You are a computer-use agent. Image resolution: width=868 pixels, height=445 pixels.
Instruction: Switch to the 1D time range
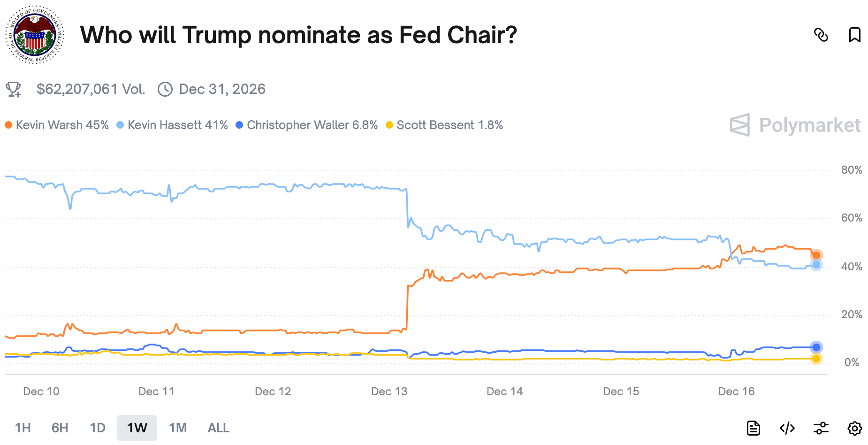(98, 428)
